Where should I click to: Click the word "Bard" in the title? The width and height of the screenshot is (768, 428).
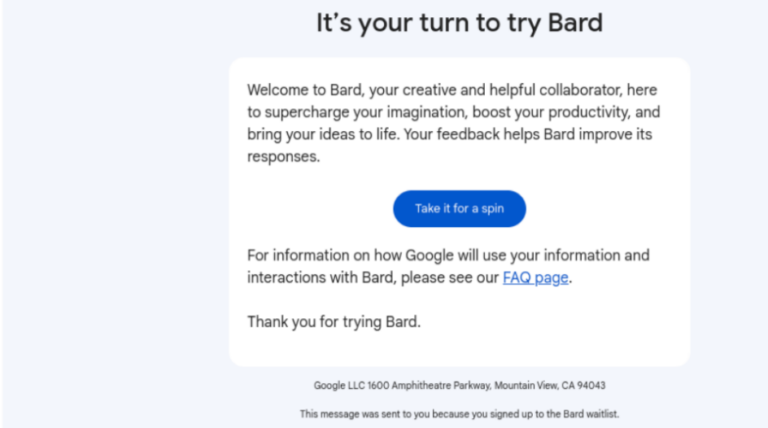tap(575, 23)
